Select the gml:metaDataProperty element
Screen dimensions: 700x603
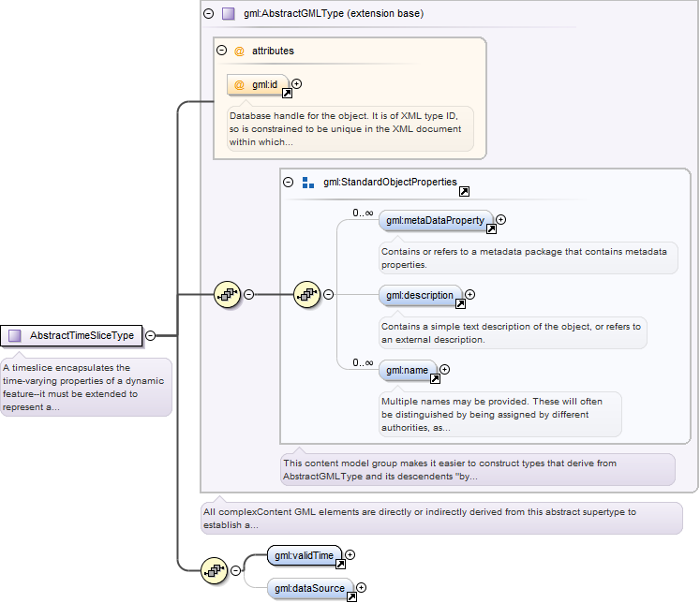436,220
